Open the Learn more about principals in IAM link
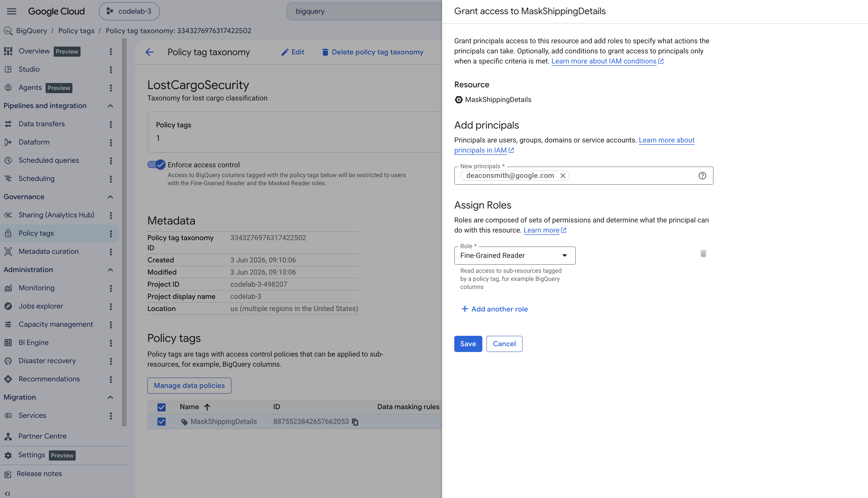Screen dimensions: 868x498 pyautogui.click(x=574, y=145)
